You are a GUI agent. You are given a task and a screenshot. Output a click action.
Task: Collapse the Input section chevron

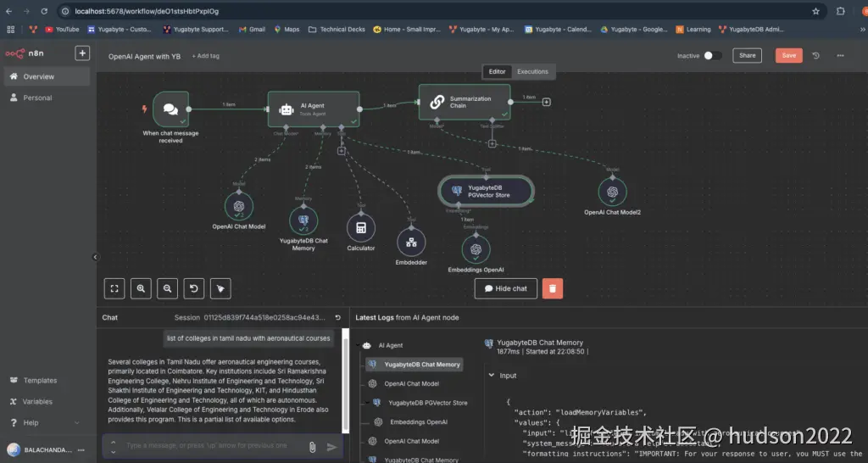pyautogui.click(x=491, y=375)
